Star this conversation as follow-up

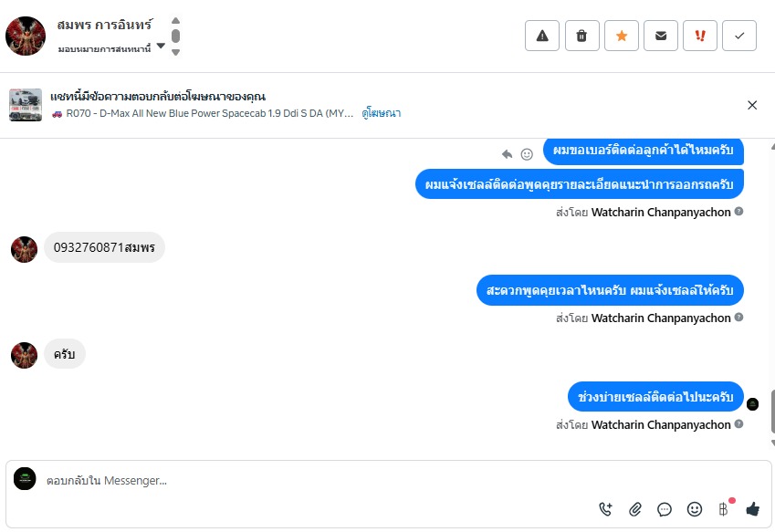tap(622, 36)
